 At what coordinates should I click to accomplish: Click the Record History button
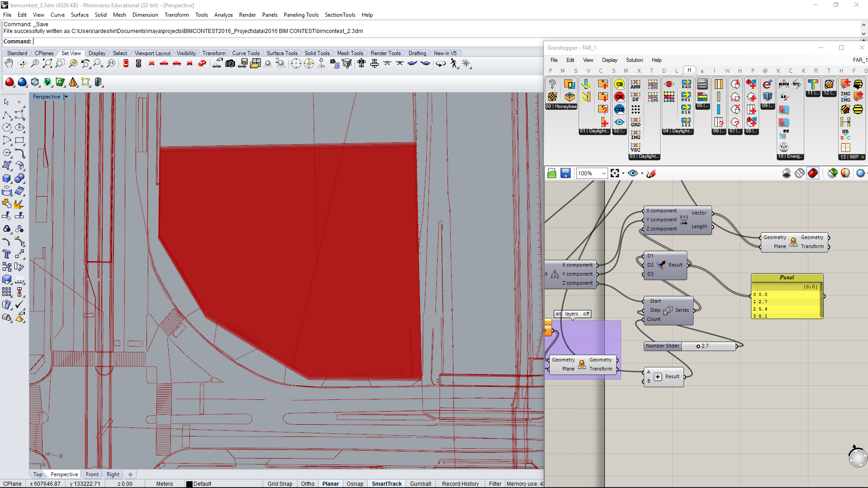[x=460, y=483]
